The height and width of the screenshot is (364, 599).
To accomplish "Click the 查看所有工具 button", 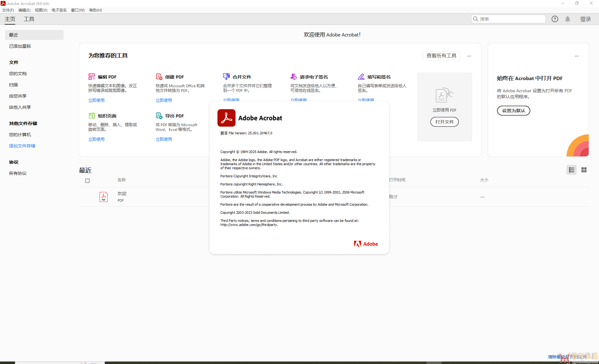I will [x=441, y=56].
